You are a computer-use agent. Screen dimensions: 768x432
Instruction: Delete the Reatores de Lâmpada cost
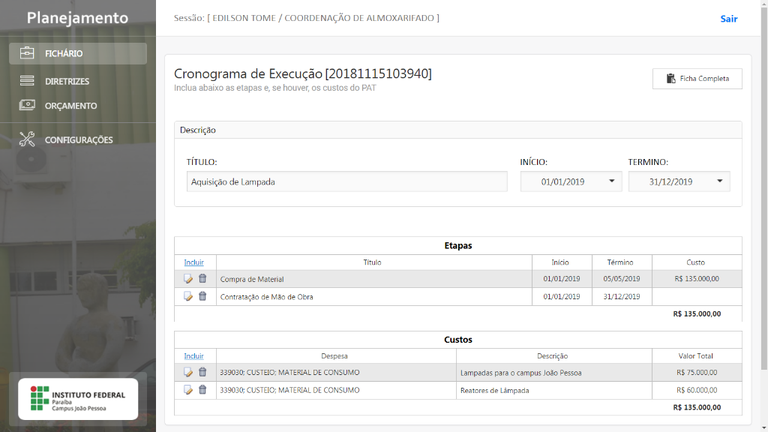[202, 390]
